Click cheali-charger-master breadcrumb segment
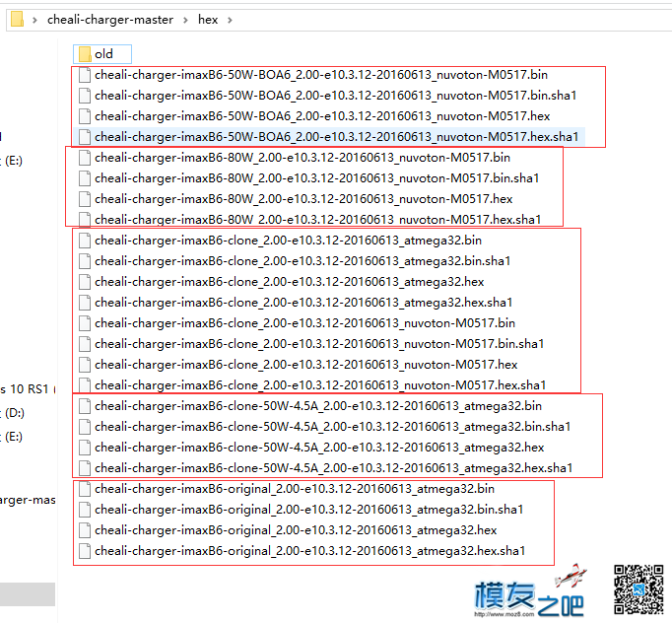Viewport: 672px width, 623px height. tap(110, 20)
